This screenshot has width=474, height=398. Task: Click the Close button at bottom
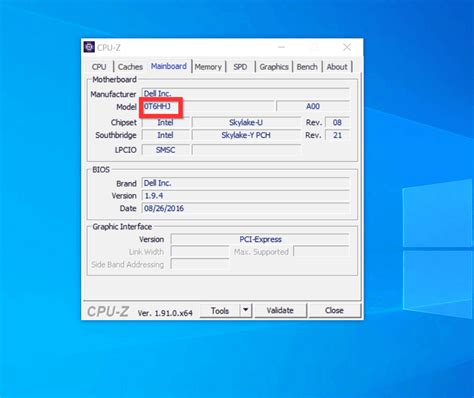(334, 310)
